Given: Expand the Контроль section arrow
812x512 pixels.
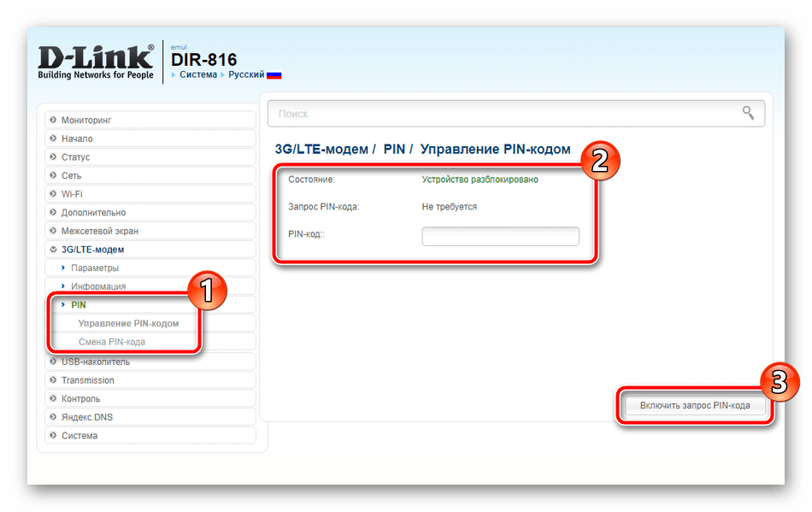Looking at the screenshot, I should tap(53, 398).
